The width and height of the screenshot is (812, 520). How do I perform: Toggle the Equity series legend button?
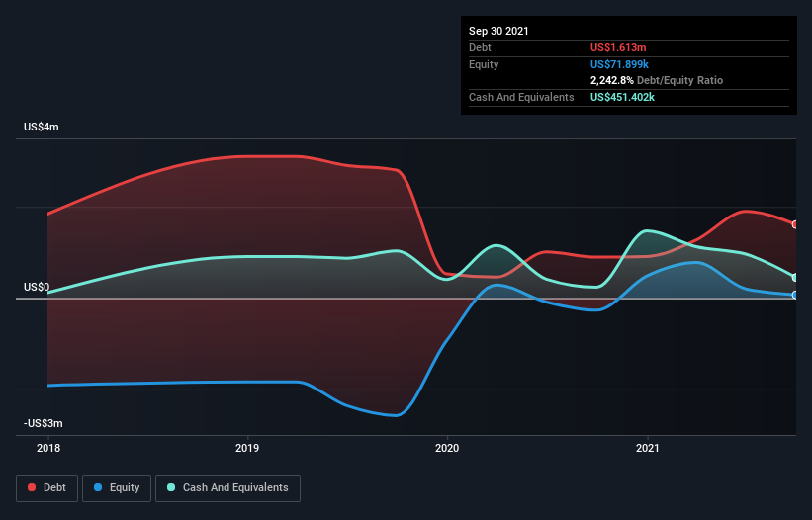tap(117, 488)
